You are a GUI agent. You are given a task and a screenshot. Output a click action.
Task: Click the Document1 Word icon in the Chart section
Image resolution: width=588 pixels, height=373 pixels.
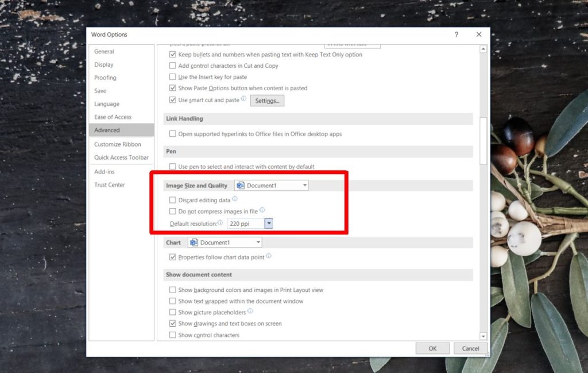click(x=195, y=242)
